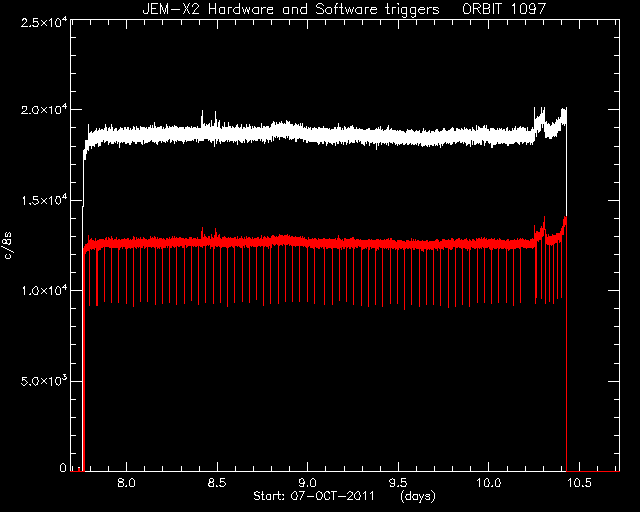
Task: Click the 1.5×10⁴ y-axis tick label
Action: [44, 200]
